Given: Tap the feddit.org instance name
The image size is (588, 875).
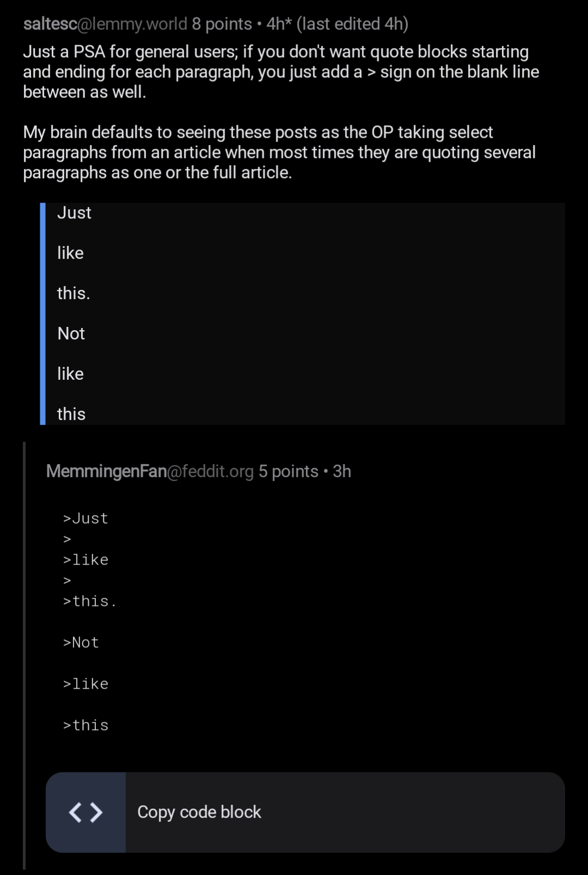Looking at the screenshot, I should (210, 471).
